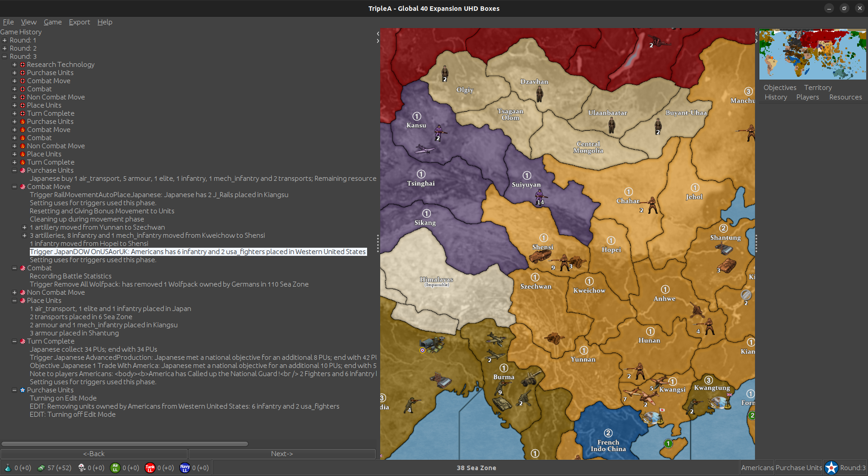The height and width of the screenshot is (476, 868).
Task: Select 'Japanese collect 34 PUs' entry
Action: point(94,349)
